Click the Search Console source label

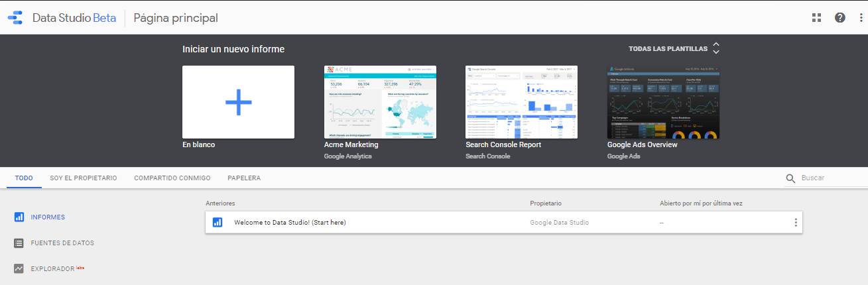point(488,156)
